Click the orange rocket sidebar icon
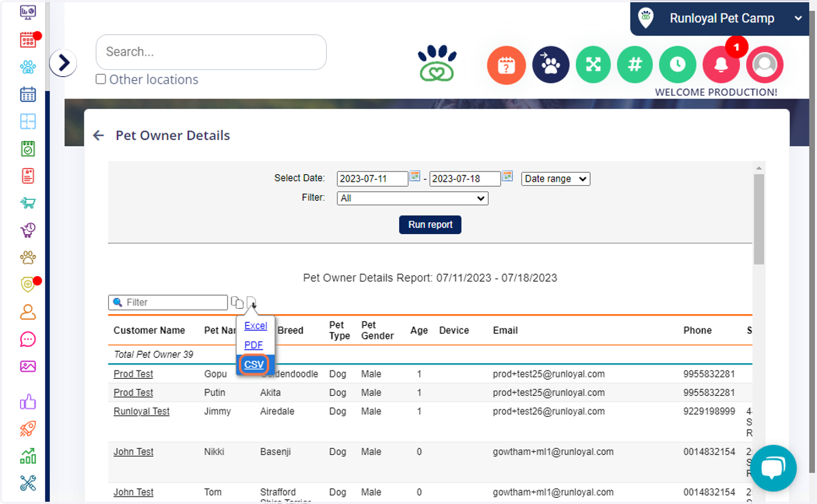 point(28,429)
